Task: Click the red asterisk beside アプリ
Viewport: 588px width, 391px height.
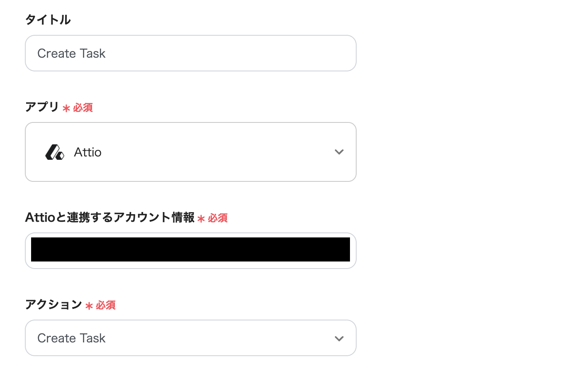Action: 66,108
